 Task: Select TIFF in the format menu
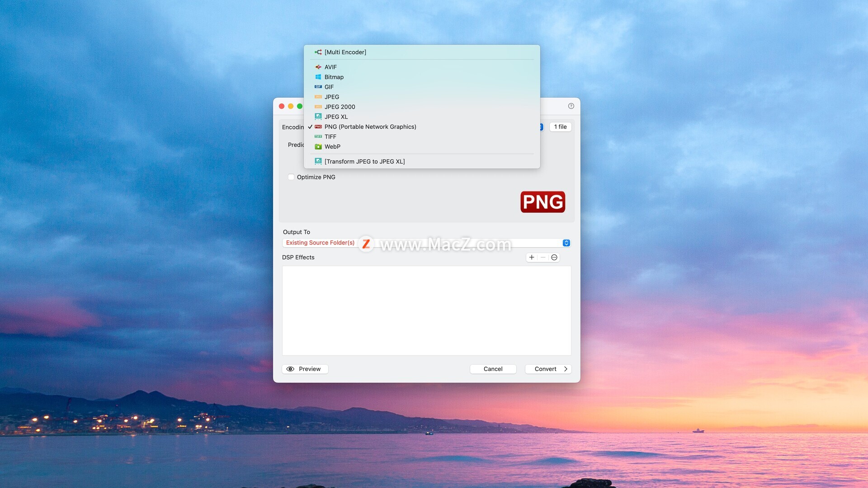tap(330, 137)
